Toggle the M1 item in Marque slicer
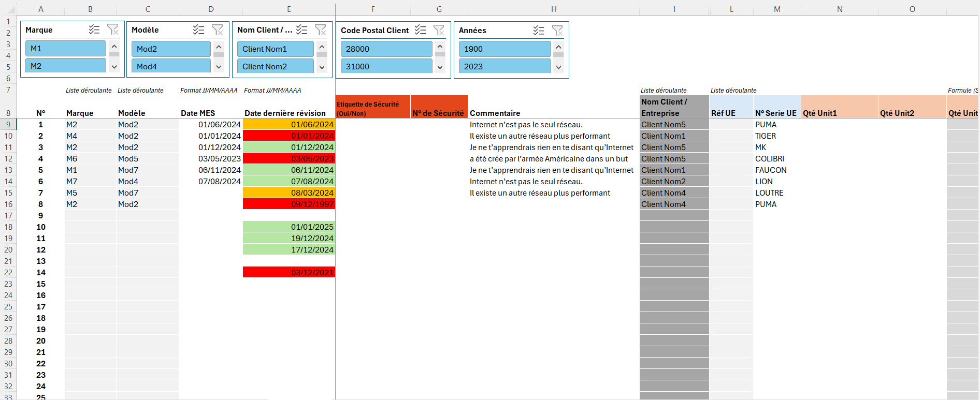Screen dimensions: 980x400 65,49
